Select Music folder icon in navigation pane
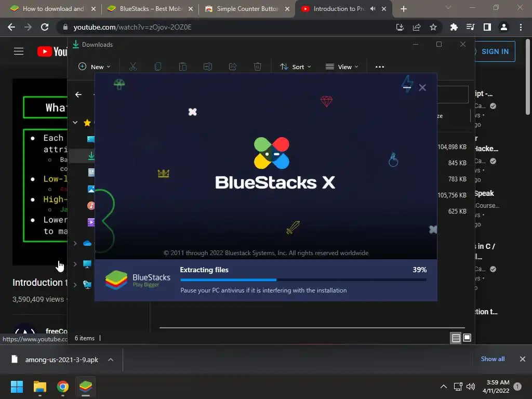532x399 pixels. pos(91,206)
